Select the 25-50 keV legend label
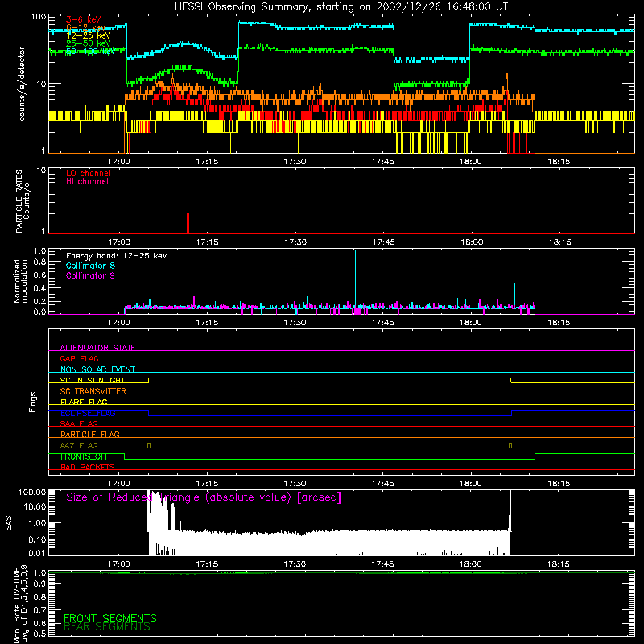The width and height of the screenshot is (644, 644). 89,43
